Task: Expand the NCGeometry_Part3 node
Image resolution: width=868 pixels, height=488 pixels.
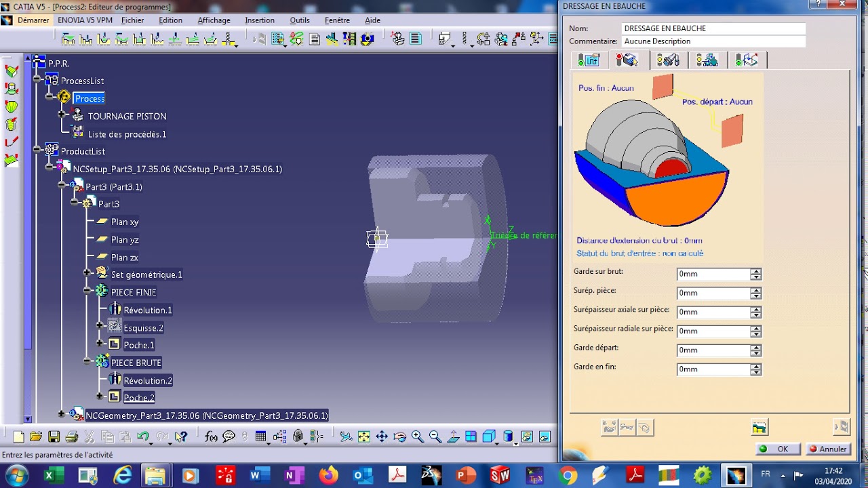Action: click(62, 414)
